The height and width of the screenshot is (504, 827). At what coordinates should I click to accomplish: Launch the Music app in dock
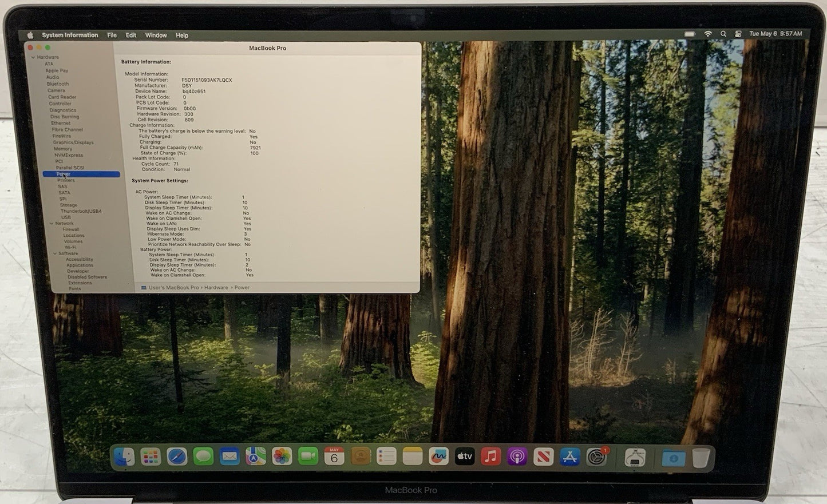490,457
